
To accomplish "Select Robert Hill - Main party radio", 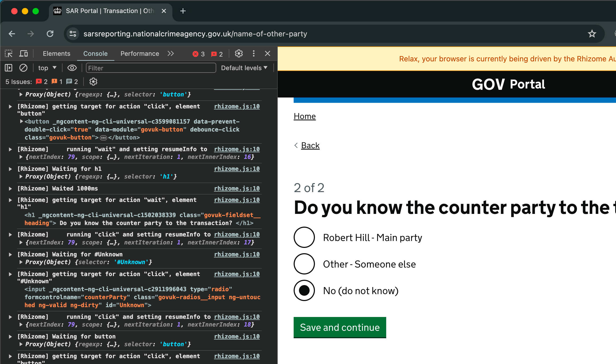I will pos(304,237).
